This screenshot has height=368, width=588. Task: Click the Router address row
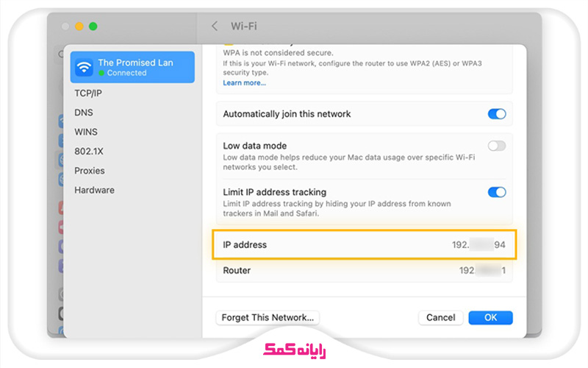[x=364, y=270]
